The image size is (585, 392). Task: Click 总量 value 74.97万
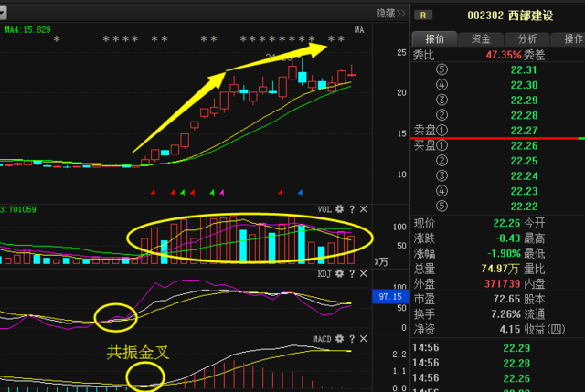click(x=500, y=269)
